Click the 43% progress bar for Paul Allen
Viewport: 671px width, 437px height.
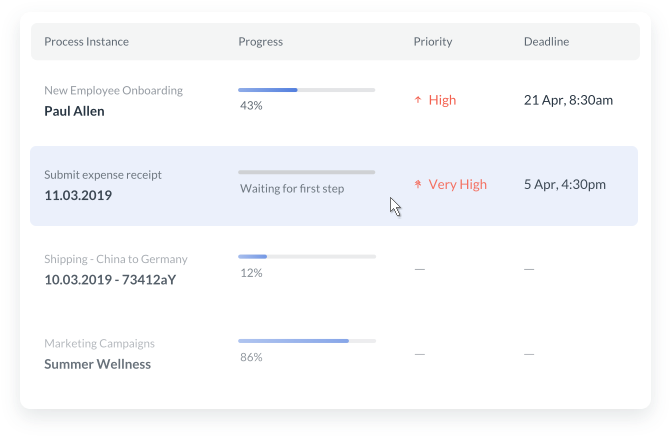click(306, 90)
